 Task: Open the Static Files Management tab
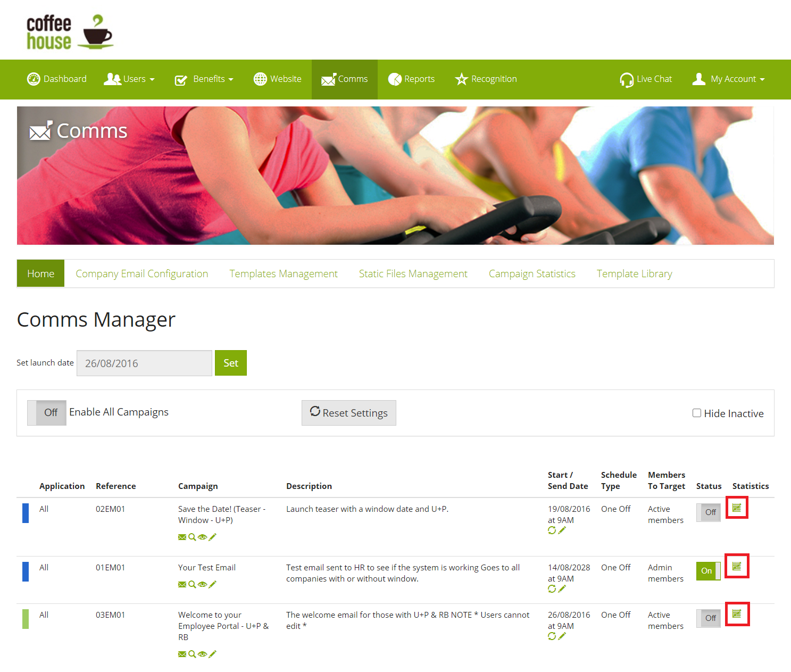(413, 273)
